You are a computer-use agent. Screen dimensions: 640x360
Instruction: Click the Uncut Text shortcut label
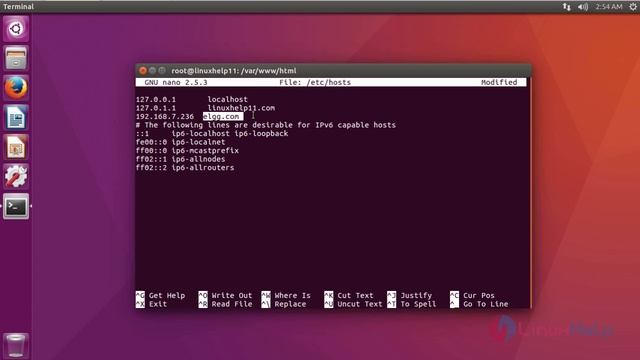[360, 304]
